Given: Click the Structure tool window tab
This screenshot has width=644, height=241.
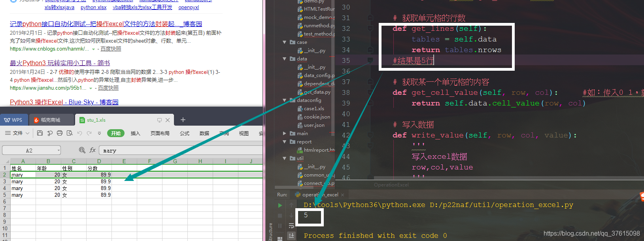Looking at the screenshot, I should [x=270, y=232].
